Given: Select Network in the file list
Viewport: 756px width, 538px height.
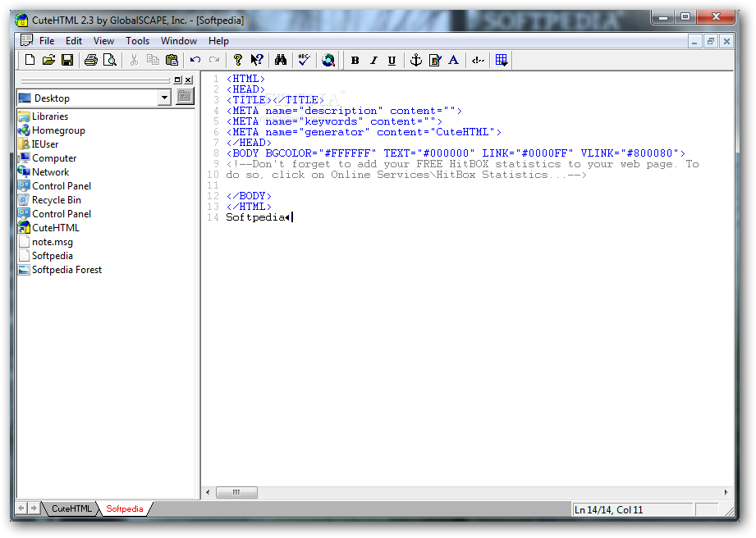Looking at the screenshot, I should coord(44,172).
